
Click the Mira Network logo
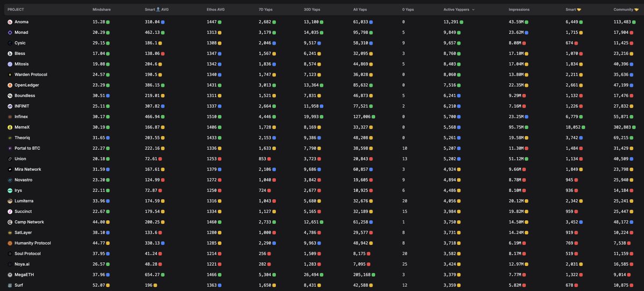[10, 169]
